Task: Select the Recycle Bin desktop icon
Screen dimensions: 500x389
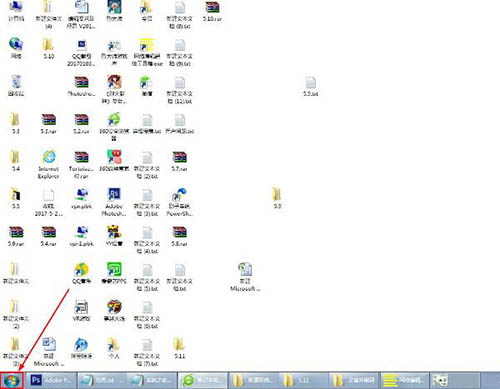Action: coord(16,86)
